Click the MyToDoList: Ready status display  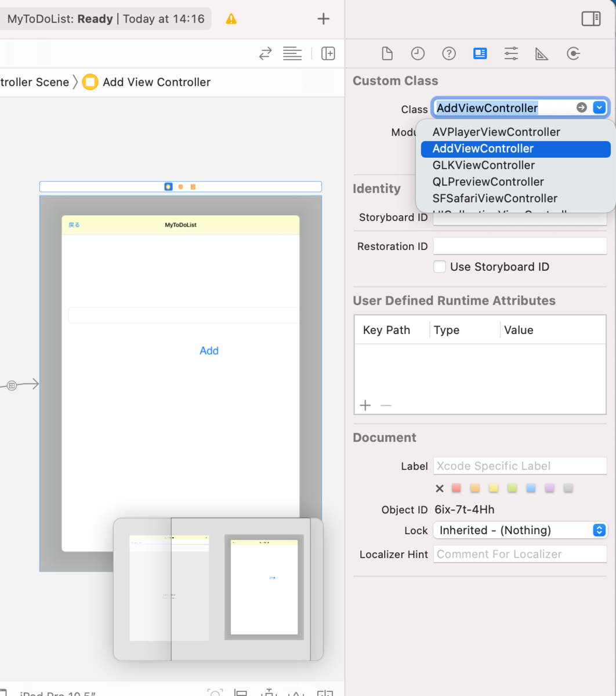(x=106, y=19)
